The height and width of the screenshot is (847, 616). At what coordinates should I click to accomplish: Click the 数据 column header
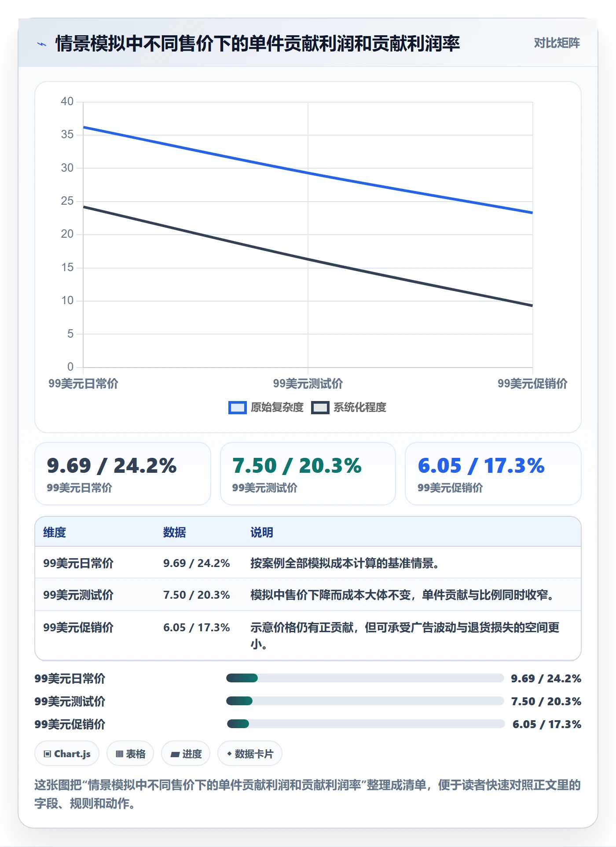coord(175,532)
